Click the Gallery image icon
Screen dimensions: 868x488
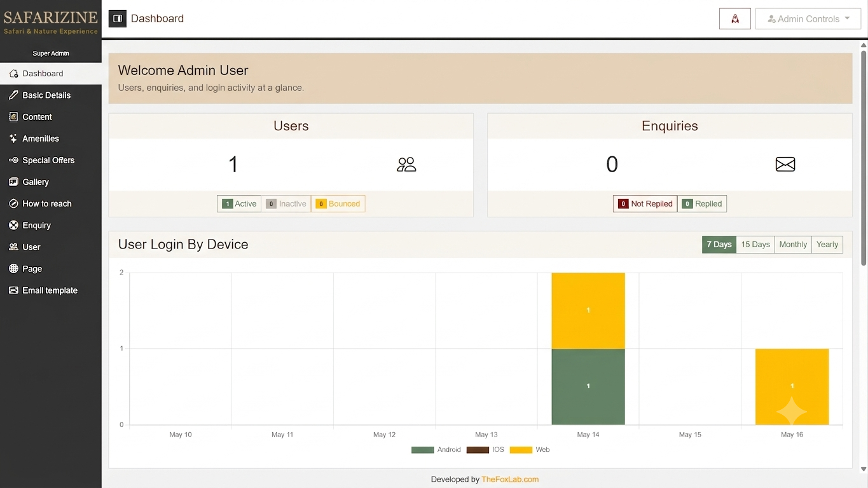(x=13, y=182)
